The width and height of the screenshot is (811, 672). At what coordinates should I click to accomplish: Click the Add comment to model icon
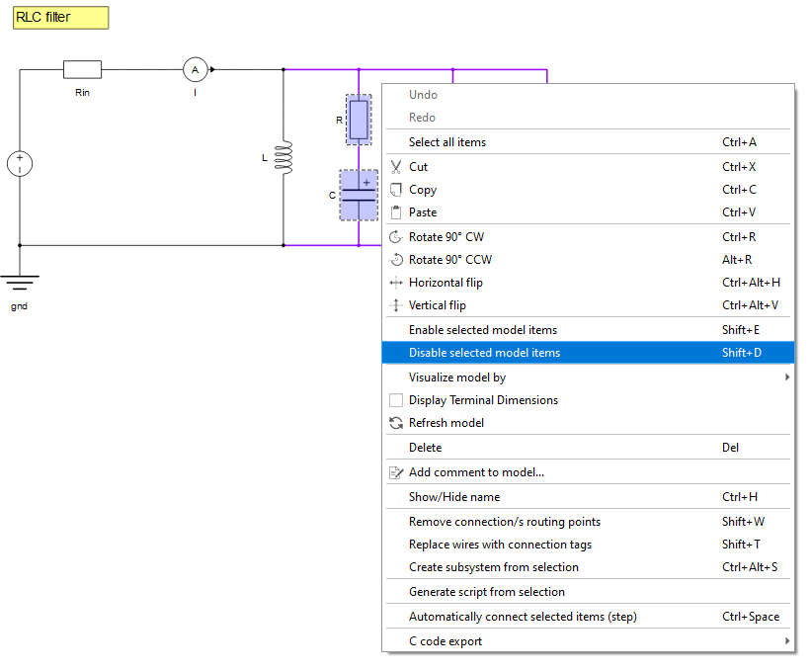[x=396, y=472]
